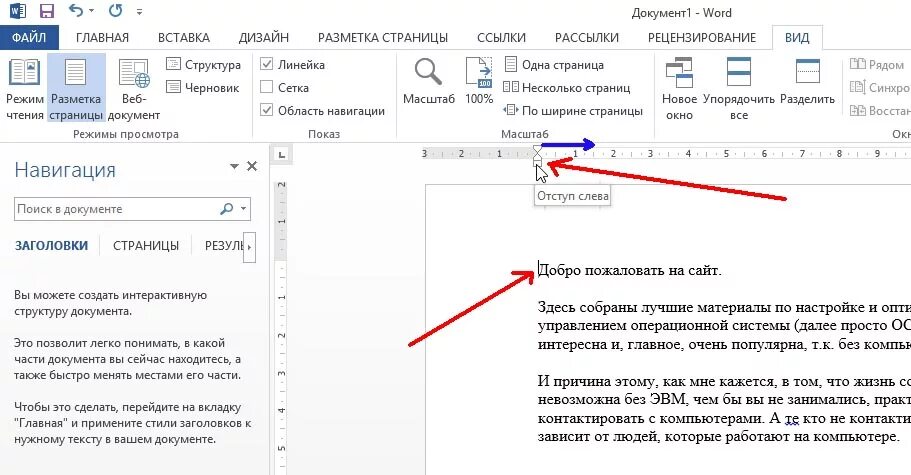
Task: Click the paragraph starting "И причина этому"
Action: (724, 409)
